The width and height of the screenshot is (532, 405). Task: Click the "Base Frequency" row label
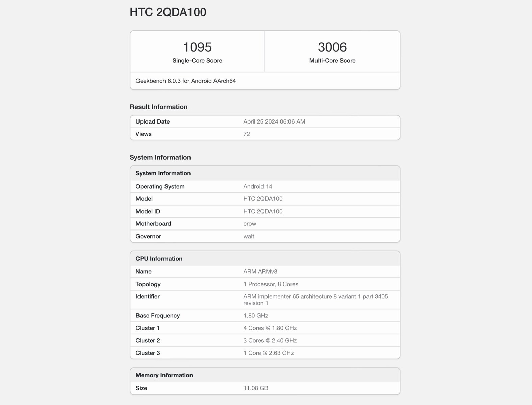coord(158,316)
